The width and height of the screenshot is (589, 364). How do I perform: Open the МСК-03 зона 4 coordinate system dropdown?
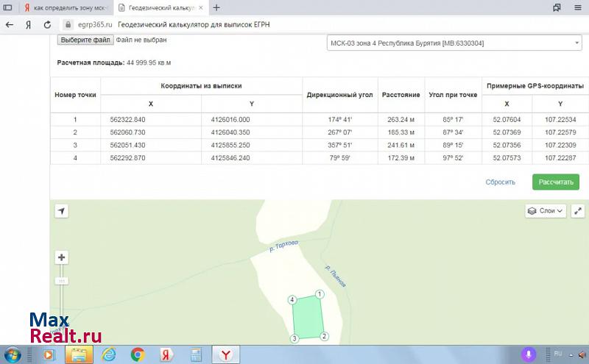tap(454, 43)
